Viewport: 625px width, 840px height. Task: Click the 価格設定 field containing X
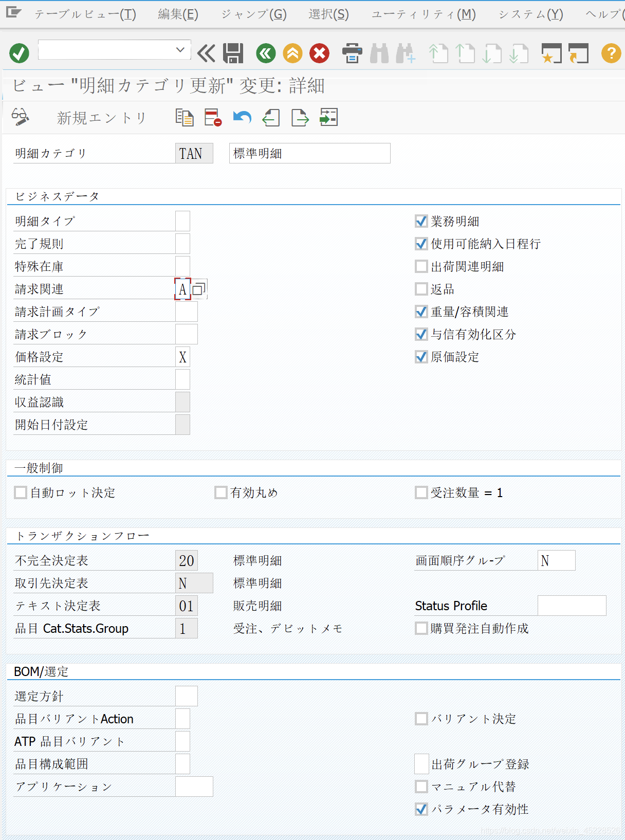click(182, 357)
